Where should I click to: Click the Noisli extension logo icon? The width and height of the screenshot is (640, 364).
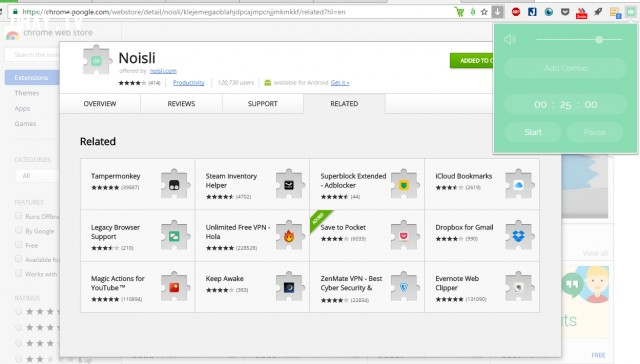coord(97,60)
